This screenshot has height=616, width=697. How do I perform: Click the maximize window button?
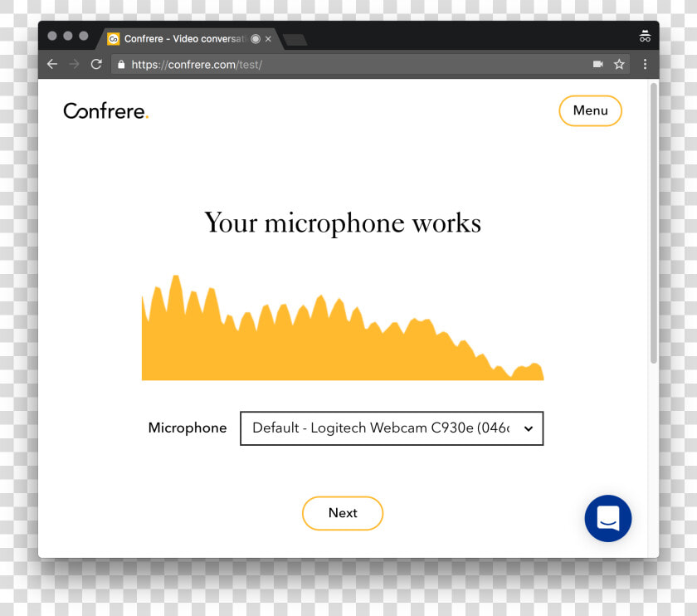(84, 36)
